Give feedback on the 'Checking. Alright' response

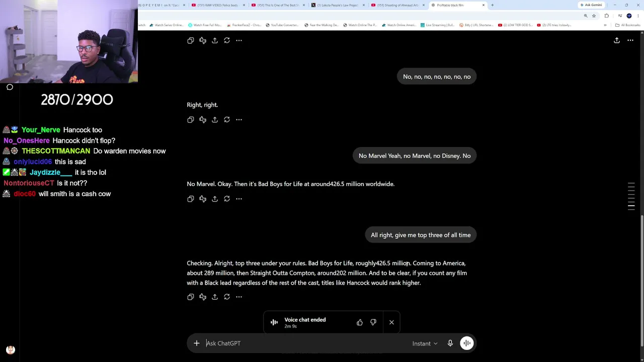(203, 297)
